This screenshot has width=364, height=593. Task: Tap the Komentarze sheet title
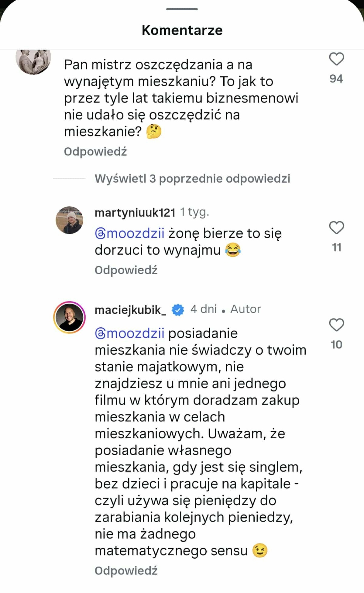tap(182, 30)
